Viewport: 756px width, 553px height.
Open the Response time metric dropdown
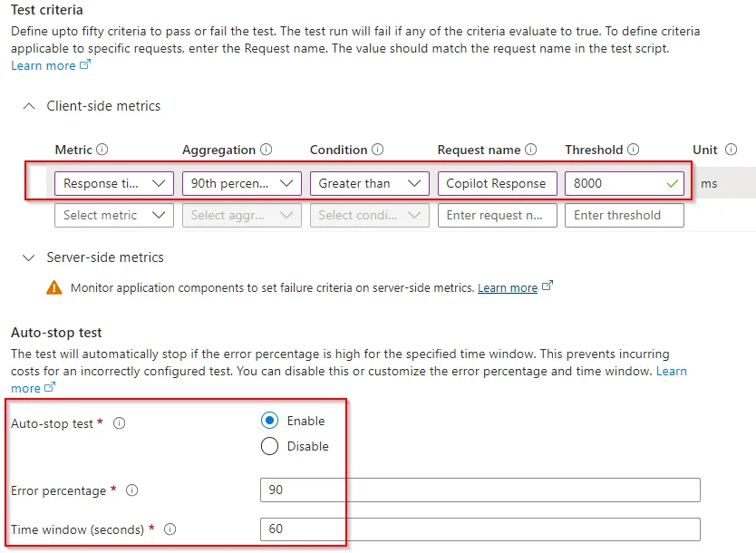[x=113, y=183]
